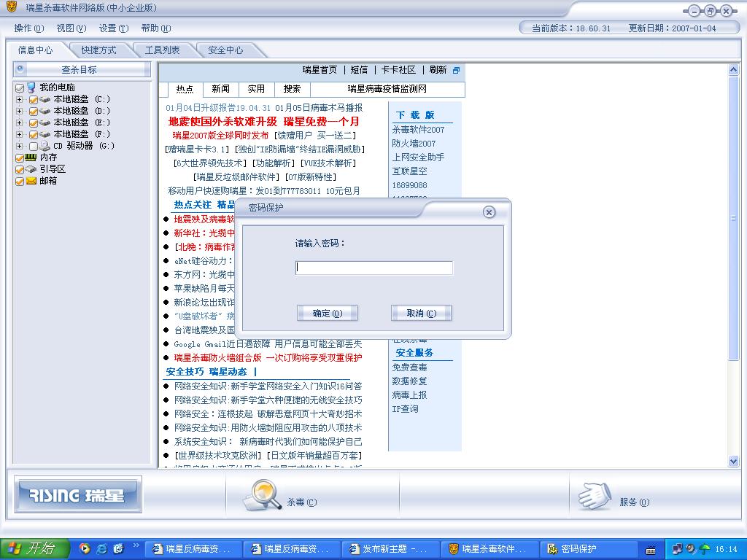The height and width of the screenshot is (560, 747).
Task: Click scroll-up arrow of right scrollbar
Action: point(733,70)
